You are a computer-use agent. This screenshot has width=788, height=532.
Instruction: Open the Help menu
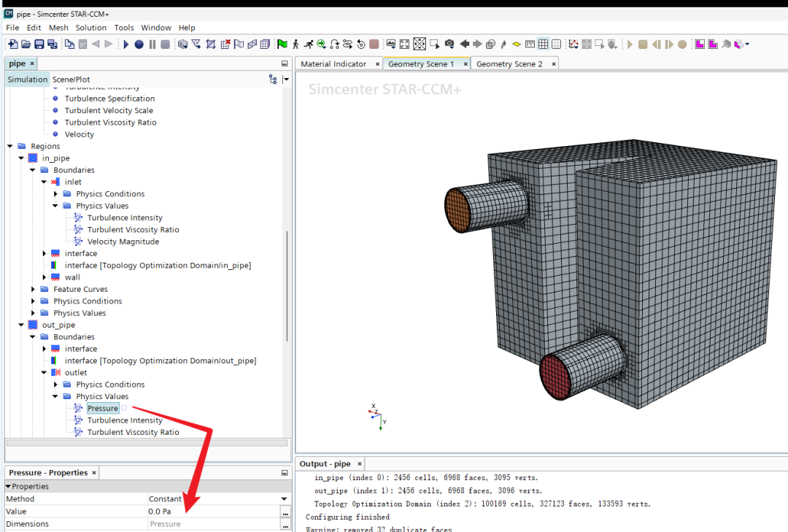187,28
